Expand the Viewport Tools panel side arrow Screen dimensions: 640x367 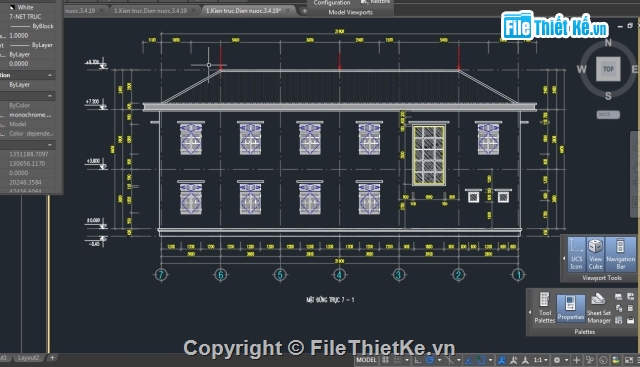pos(564,258)
